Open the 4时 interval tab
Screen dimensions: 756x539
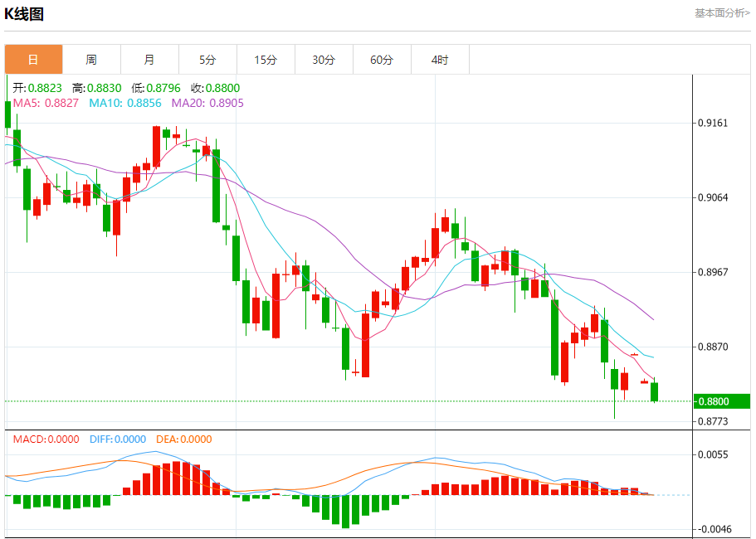coord(440,59)
